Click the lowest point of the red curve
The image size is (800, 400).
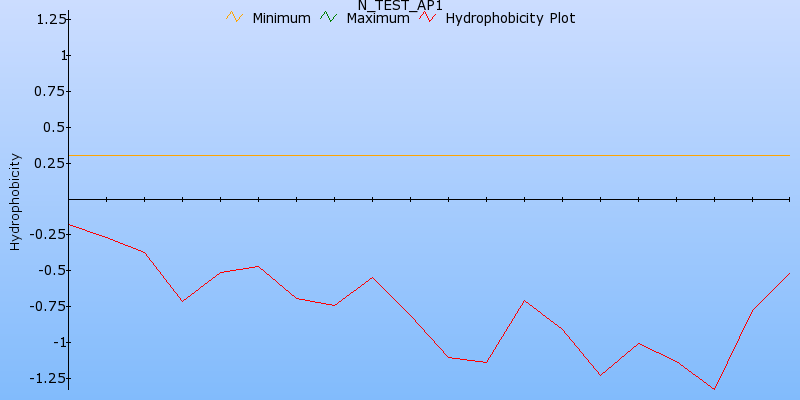tap(714, 389)
